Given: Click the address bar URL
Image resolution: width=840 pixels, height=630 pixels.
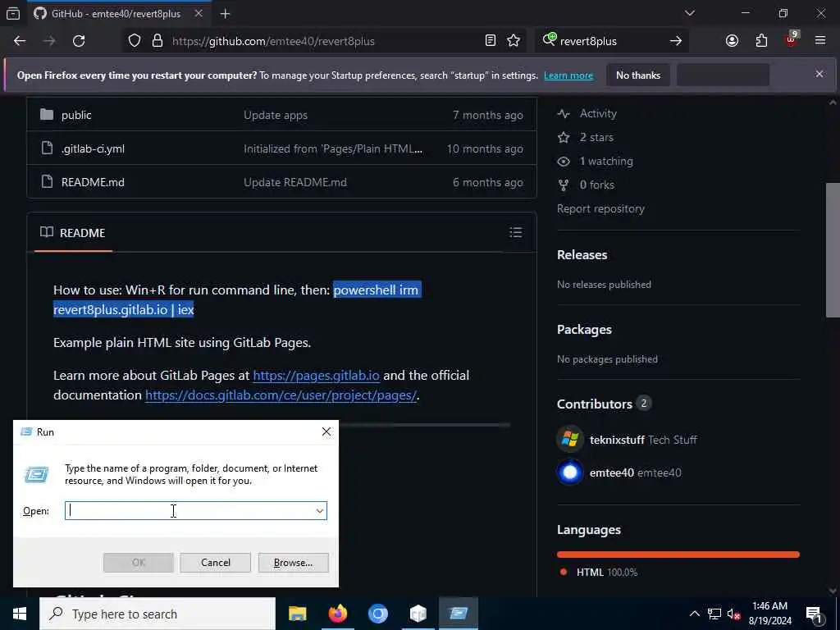Looking at the screenshot, I should (273, 41).
